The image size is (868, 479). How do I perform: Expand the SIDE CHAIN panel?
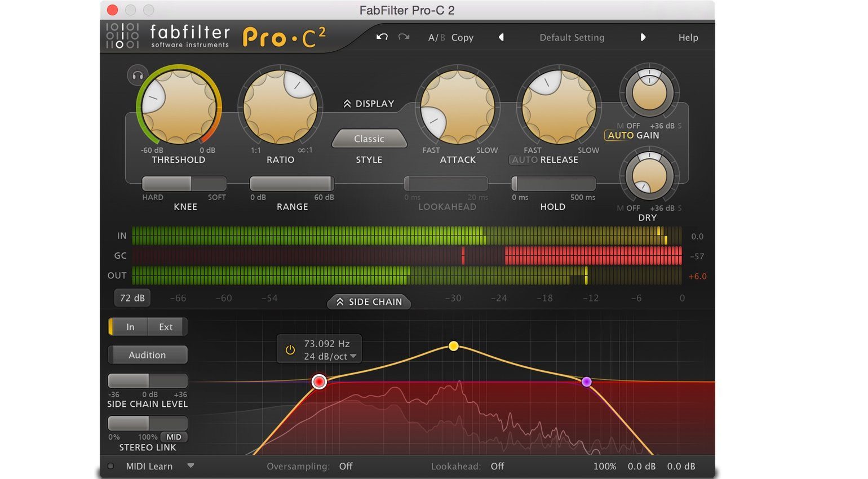coord(369,302)
